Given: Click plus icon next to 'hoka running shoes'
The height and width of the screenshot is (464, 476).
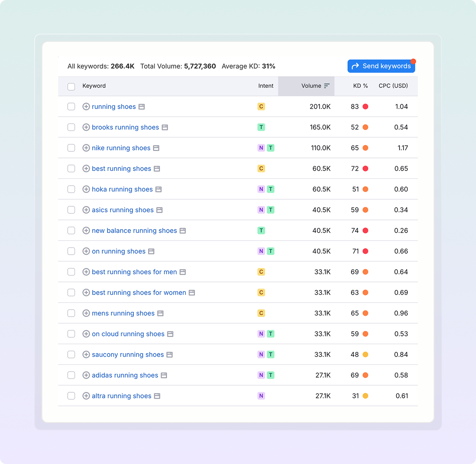Looking at the screenshot, I should tap(86, 189).
